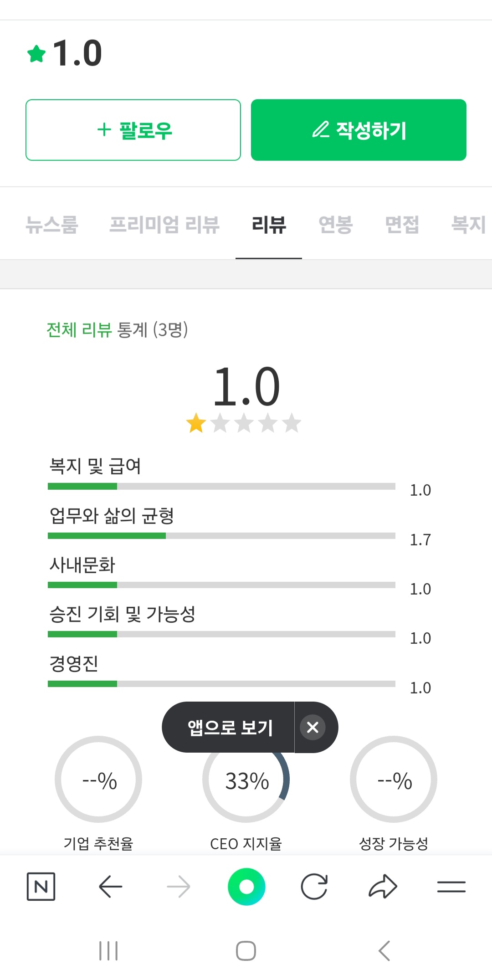Share the page using the share arrow
This screenshot has width=492, height=980.
383,887
